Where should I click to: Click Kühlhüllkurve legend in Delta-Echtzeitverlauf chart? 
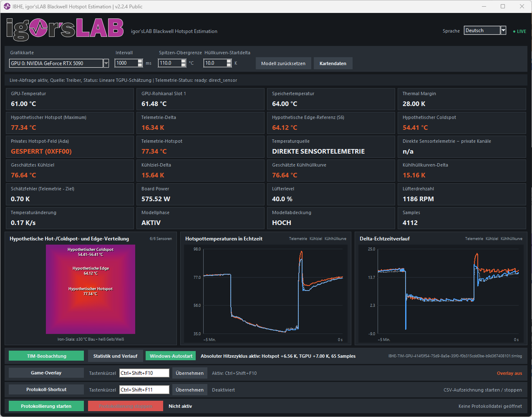click(512, 239)
